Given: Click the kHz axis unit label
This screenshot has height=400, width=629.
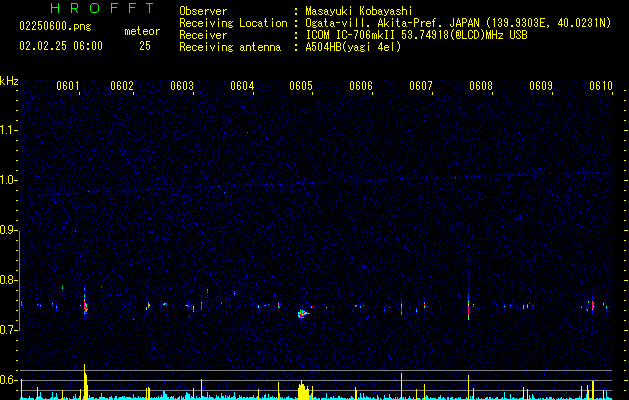Looking at the screenshot, I should [x=9, y=81].
